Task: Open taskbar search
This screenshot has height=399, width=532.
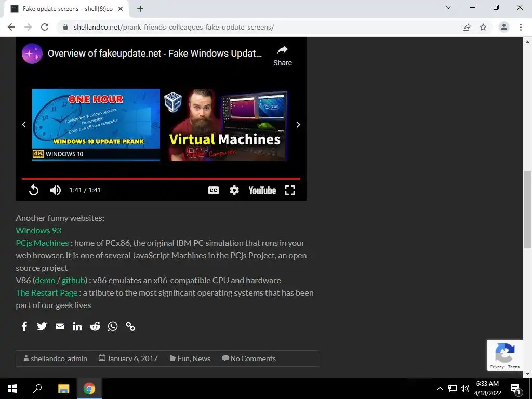Action: coord(37,389)
